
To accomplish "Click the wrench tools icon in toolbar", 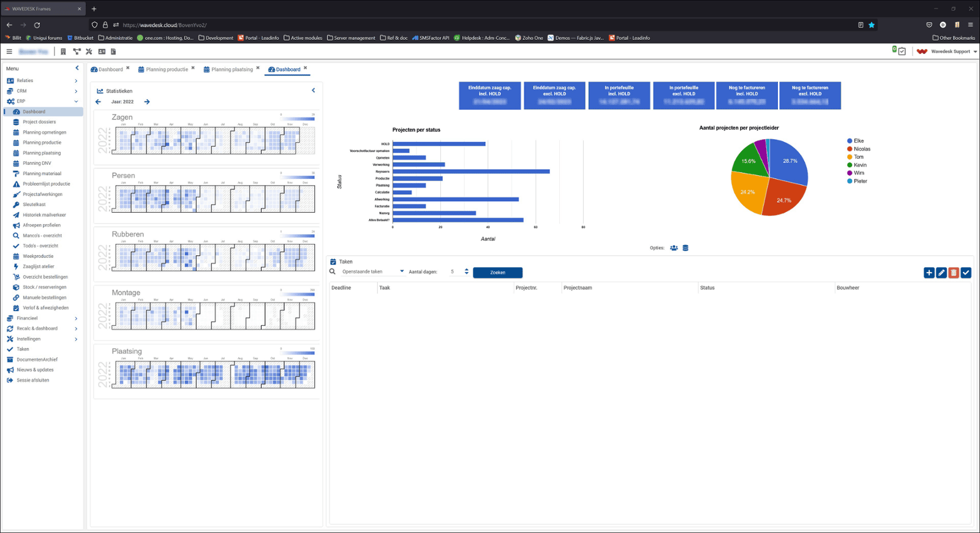I will 89,51.
